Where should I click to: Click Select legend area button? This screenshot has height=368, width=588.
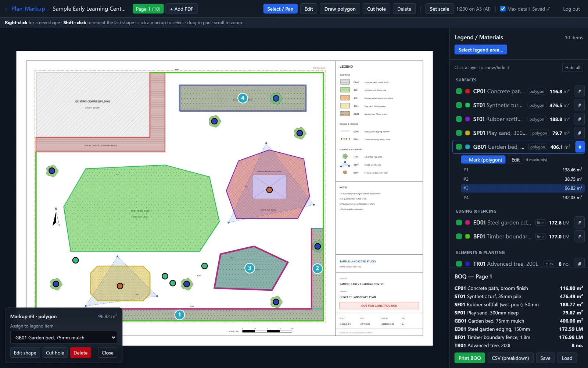point(481,50)
